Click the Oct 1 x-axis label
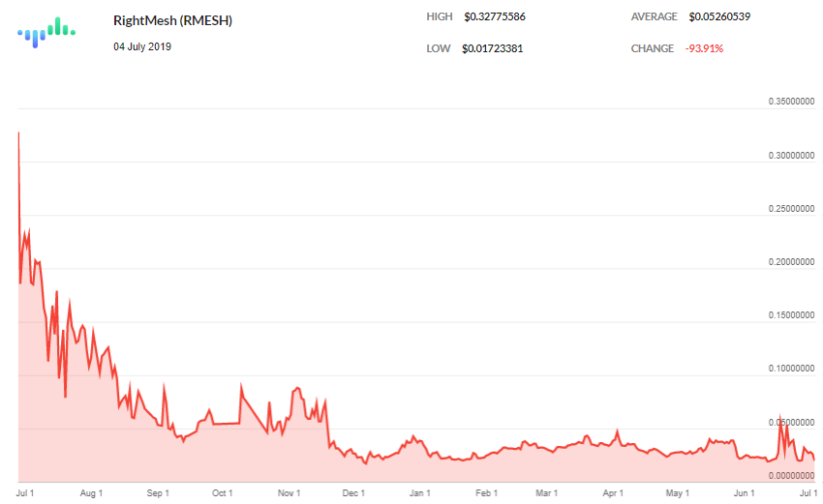This screenshot has width=823, height=504. coord(222,493)
